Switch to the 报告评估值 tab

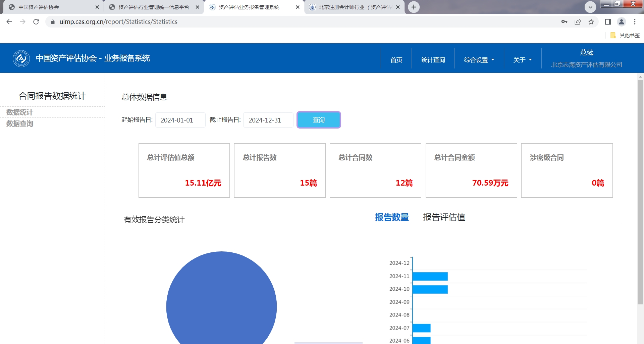click(444, 217)
